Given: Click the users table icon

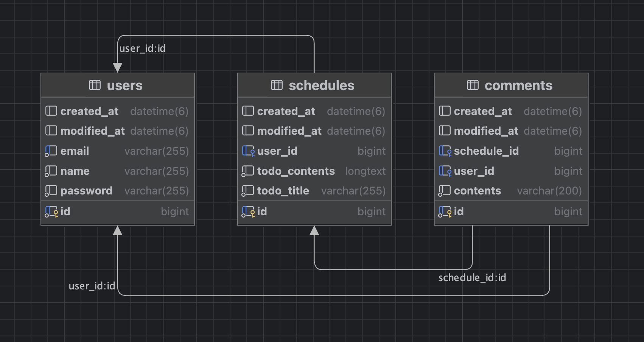Looking at the screenshot, I should [95, 85].
